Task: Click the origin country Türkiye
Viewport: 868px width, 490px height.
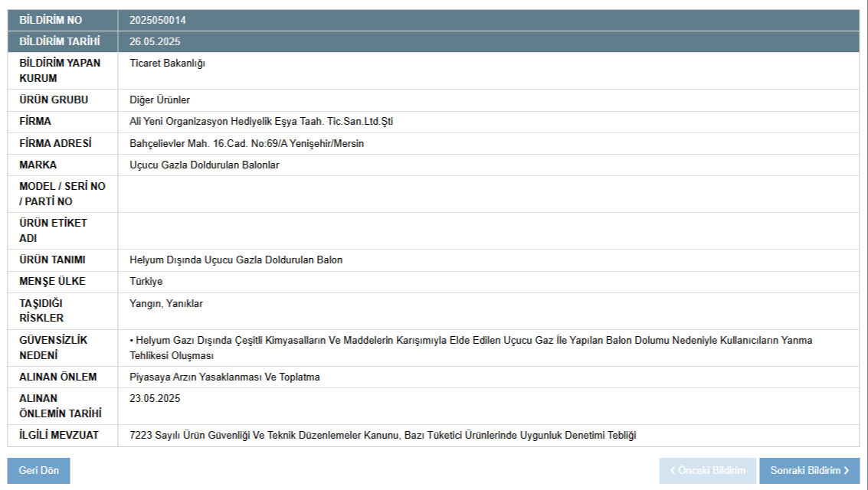Action: tap(146, 281)
